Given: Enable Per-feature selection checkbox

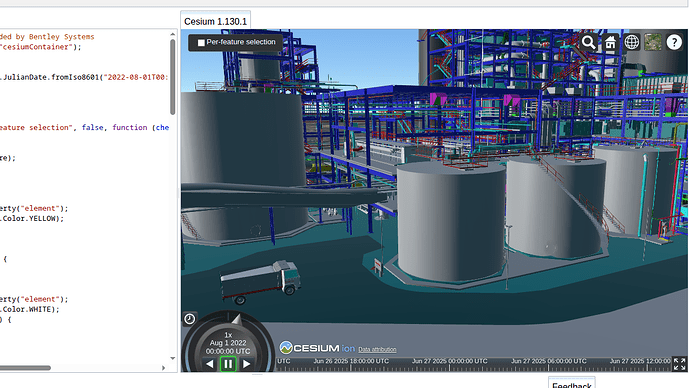Looking at the screenshot, I should [201, 43].
